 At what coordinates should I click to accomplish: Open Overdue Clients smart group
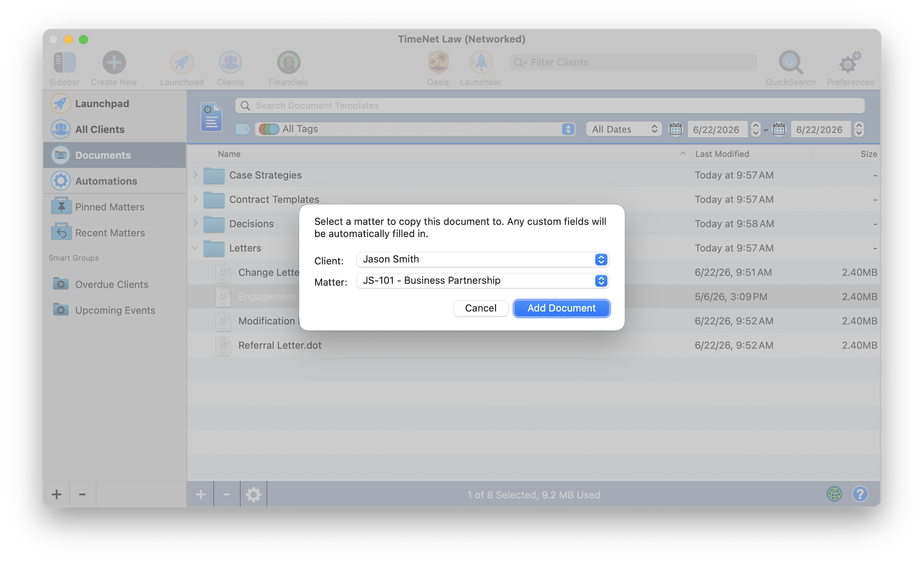[x=114, y=284]
